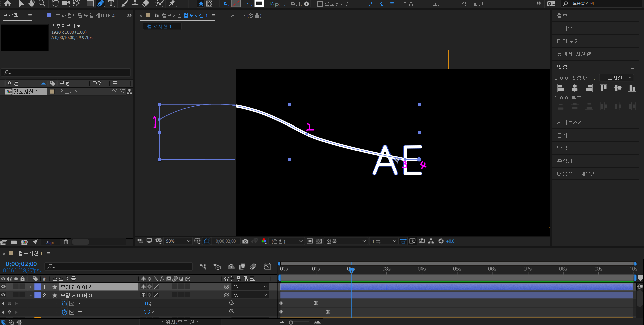Open 레이어 맞춤 대상 컴포지션 dropdown
The height and width of the screenshot is (325, 644).
[x=616, y=78]
